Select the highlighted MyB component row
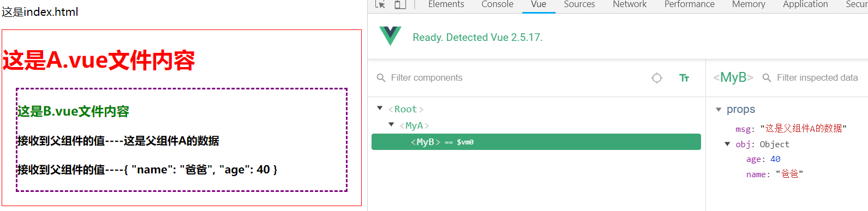 [536, 142]
